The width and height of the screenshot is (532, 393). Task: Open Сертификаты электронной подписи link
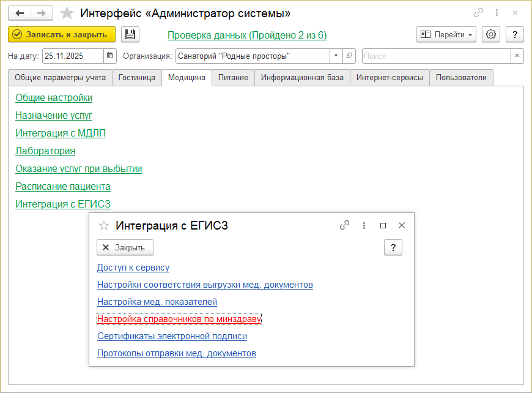coord(172,336)
